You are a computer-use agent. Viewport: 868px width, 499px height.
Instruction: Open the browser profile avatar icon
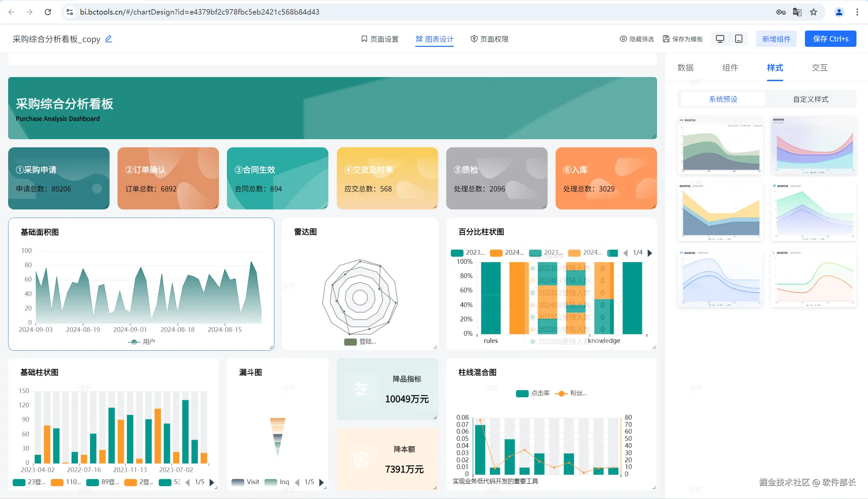839,12
